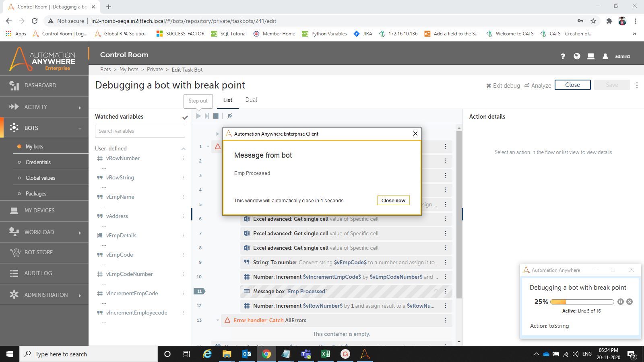The height and width of the screenshot is (362, 644).
Task: Click the 25% progress bar
Action: tap(582, 302)
